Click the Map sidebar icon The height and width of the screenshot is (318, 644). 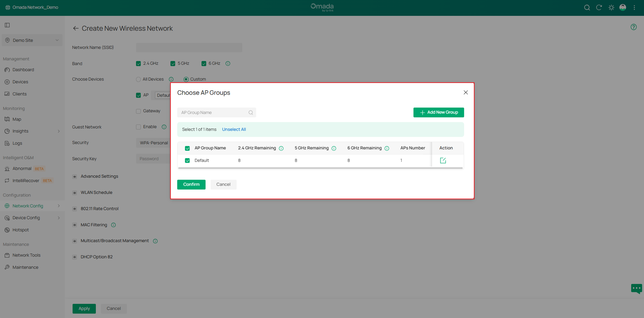coord(7,119)
